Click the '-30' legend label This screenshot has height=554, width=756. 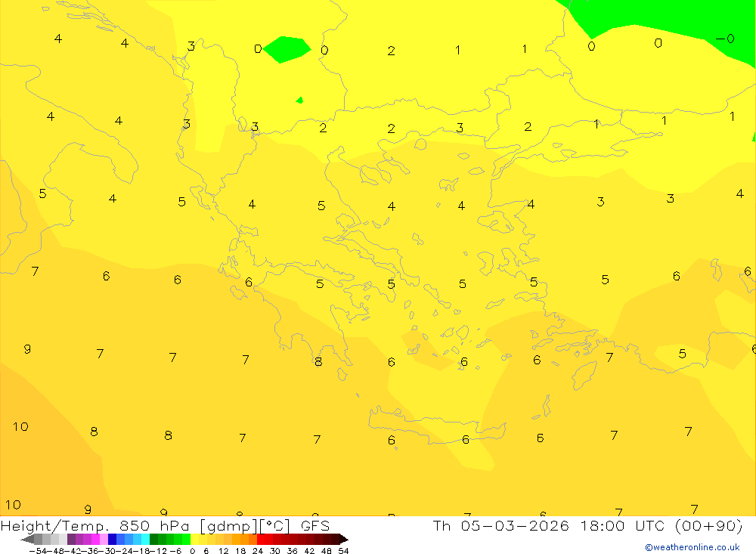click(x=107, y=551)
